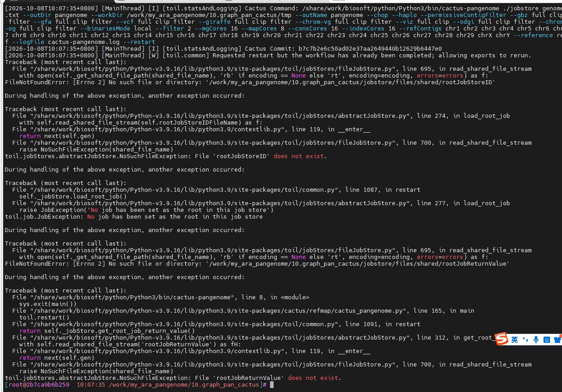Select the --consCores option
562x392 pixels.
click(x=308, y=29)
